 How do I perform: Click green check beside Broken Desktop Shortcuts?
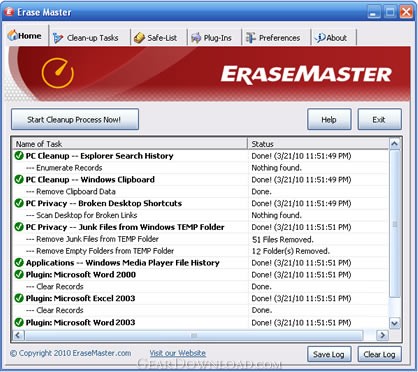pyautogui.click(x=19, y=203)
